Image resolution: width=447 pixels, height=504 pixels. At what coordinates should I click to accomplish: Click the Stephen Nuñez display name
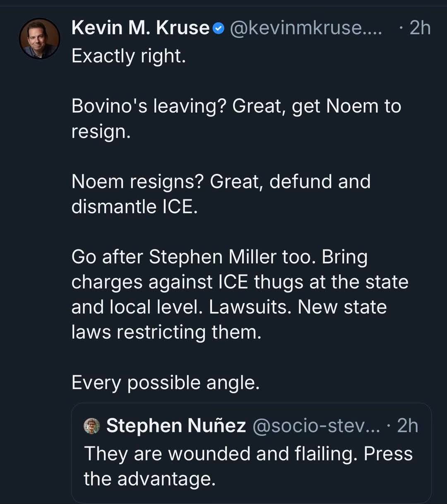pyautogui.click(x=176, y=426)
